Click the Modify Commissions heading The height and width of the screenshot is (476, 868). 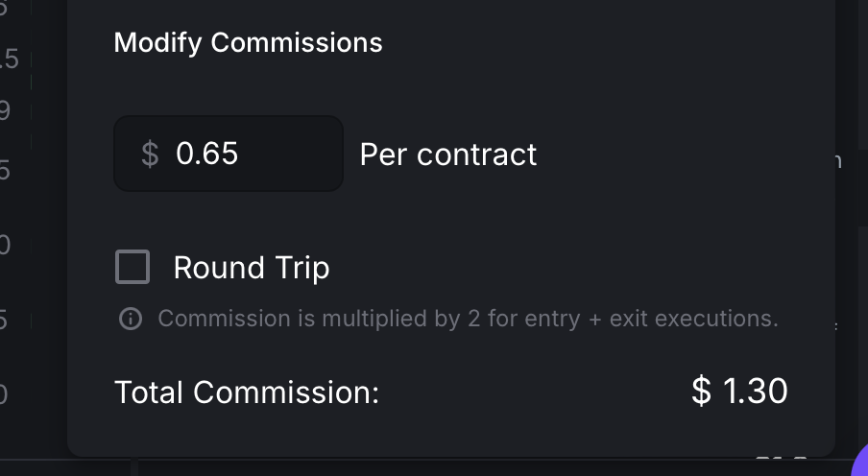[x=248, y=43]
